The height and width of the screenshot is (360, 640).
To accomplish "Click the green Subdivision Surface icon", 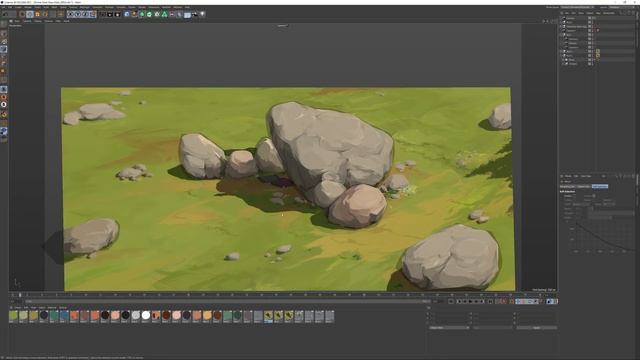I will [142, 14].
